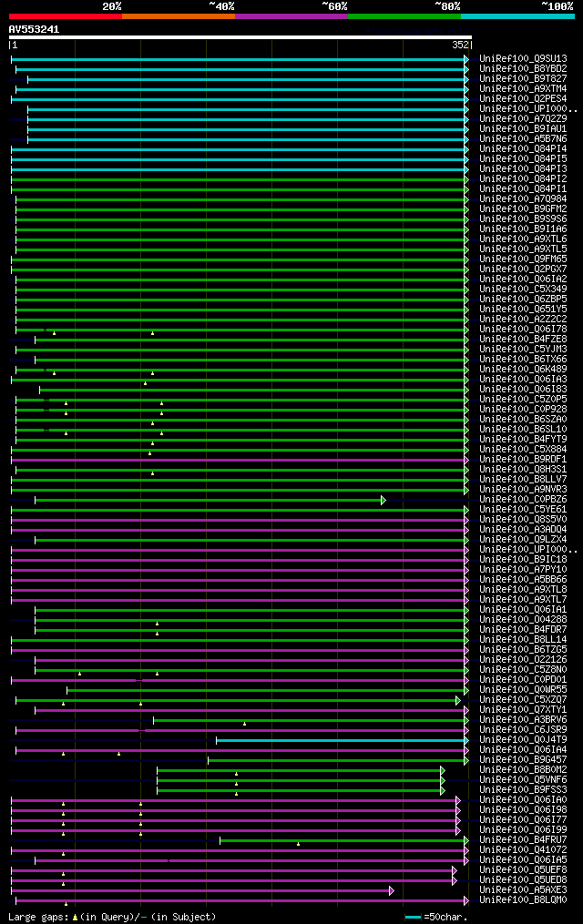Click the orange ~40% identity legend segment
The image size is (583, 924).
click(179, 16)
